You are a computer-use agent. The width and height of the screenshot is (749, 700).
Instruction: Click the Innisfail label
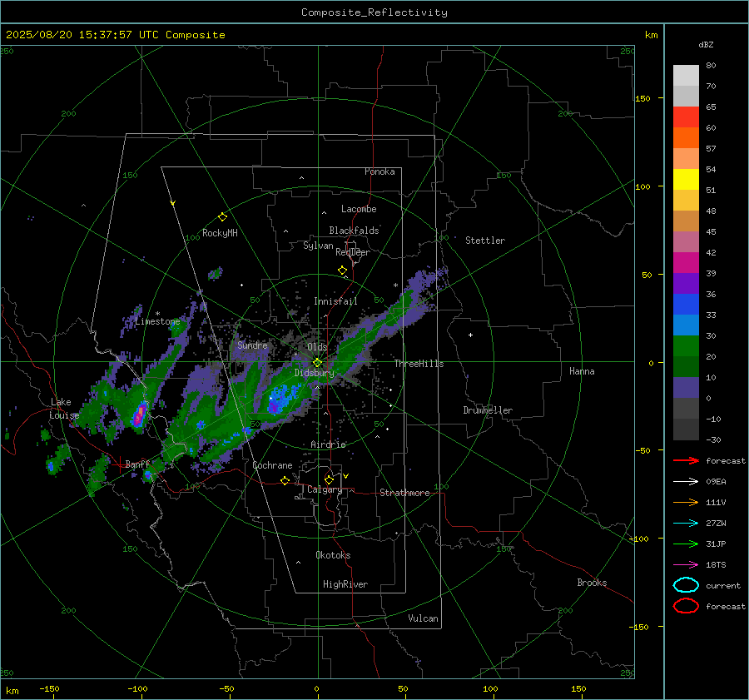pos(335,301)
